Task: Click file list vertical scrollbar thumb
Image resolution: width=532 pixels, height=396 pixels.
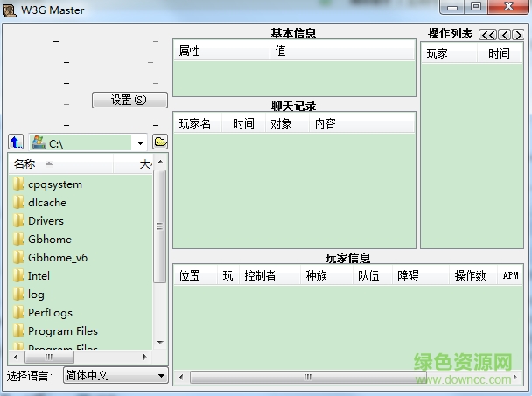Action: pos(159,226)
